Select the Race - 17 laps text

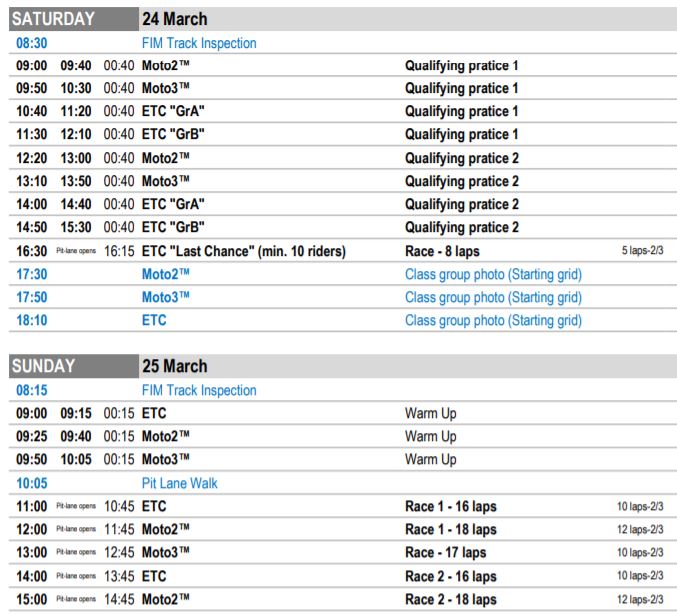(x=445, y=552)
